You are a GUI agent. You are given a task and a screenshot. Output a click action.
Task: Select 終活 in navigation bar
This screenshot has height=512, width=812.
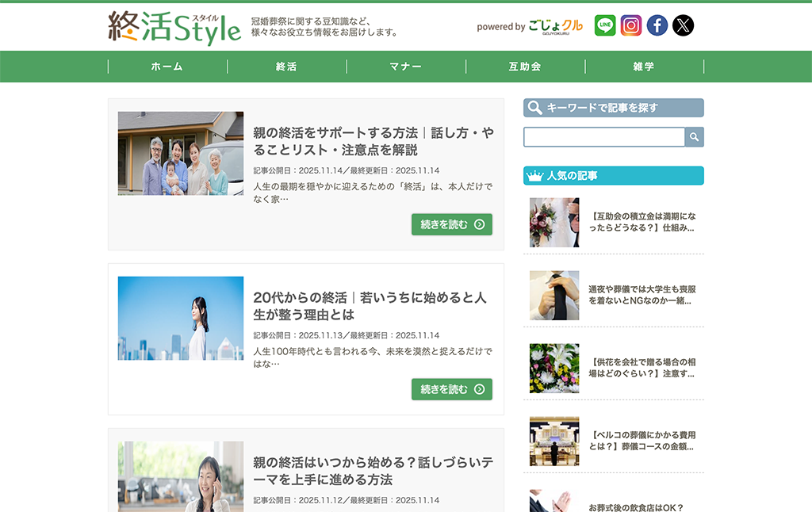click(x=286, y=67)
